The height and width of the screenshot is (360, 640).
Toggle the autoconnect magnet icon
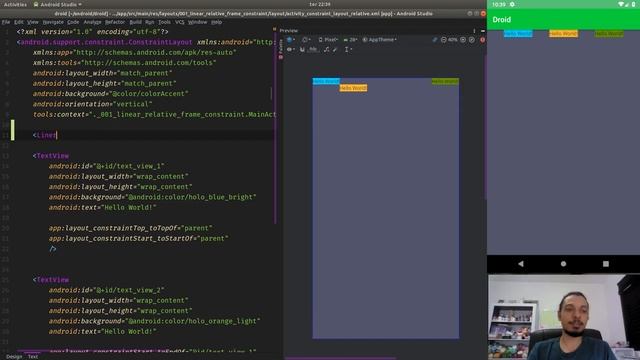(x=302, y=49)
